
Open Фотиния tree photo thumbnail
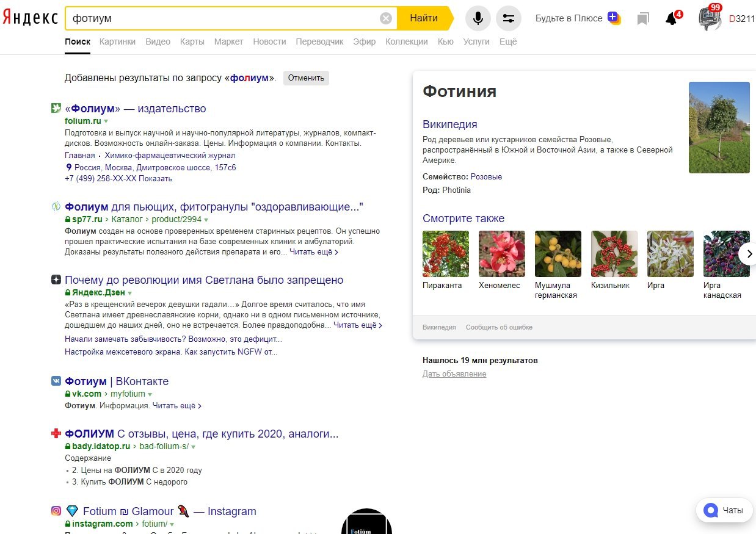(719, 128)
